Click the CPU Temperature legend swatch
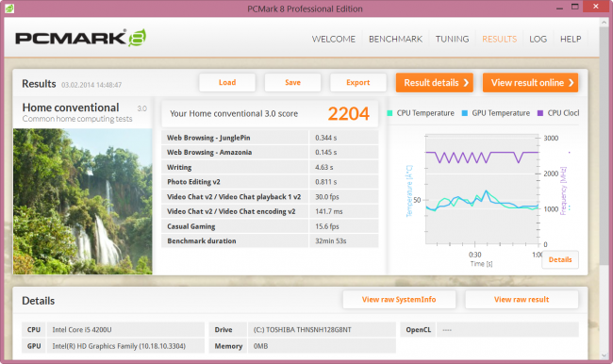613x364 pixels. 389,113
